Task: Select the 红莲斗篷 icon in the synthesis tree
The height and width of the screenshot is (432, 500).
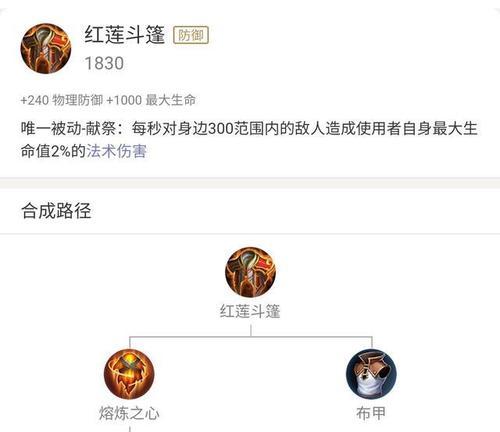Action: coord(251,272)
